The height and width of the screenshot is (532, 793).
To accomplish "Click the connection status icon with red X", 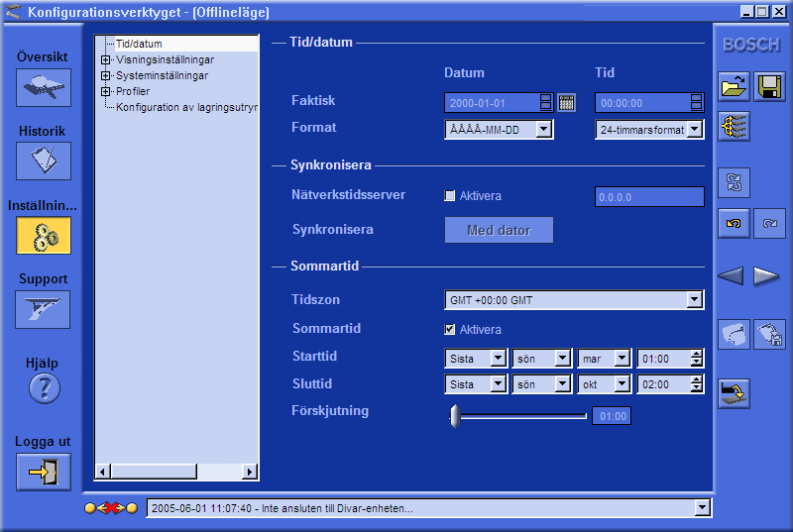I will pyautogui.click(x=111, y=508).
